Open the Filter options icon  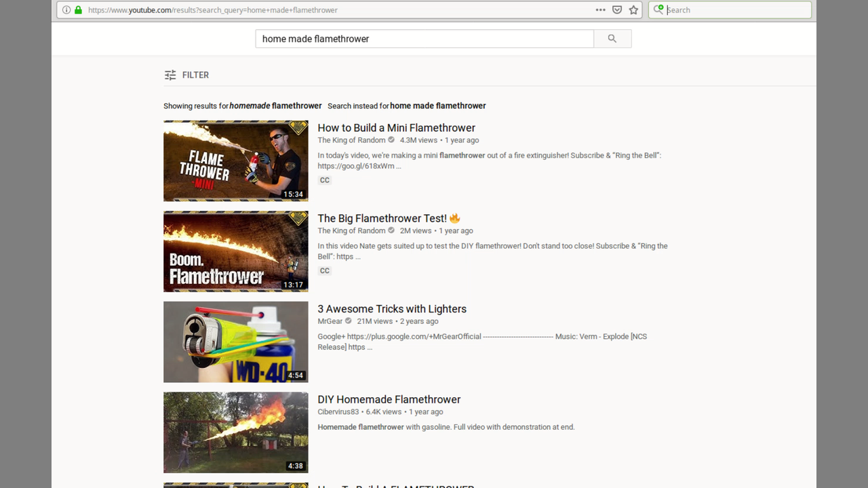170,75
